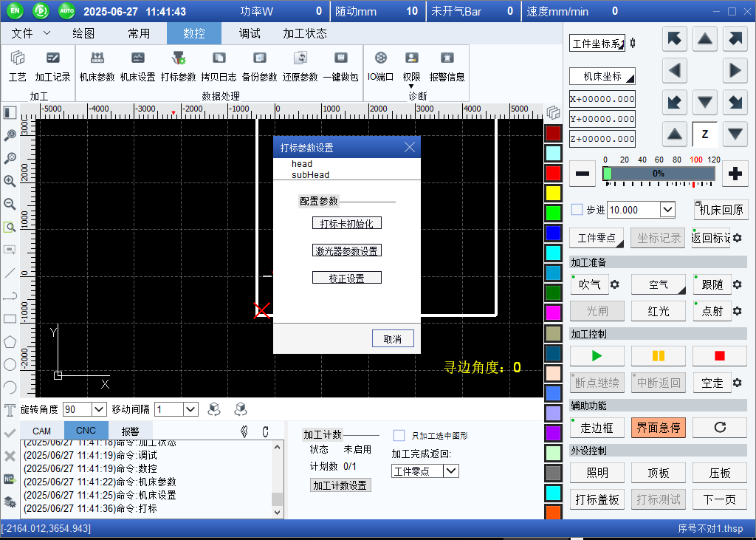Image resolution: width=756 pixels, height=540 pixels.
Task: Open the 加工完成返回 工件零点 dropdown
Action: 450,471
